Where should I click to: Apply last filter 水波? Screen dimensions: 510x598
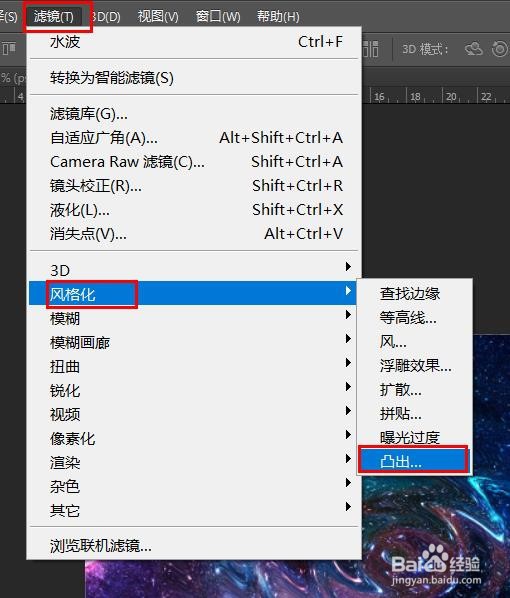[194, 42]
